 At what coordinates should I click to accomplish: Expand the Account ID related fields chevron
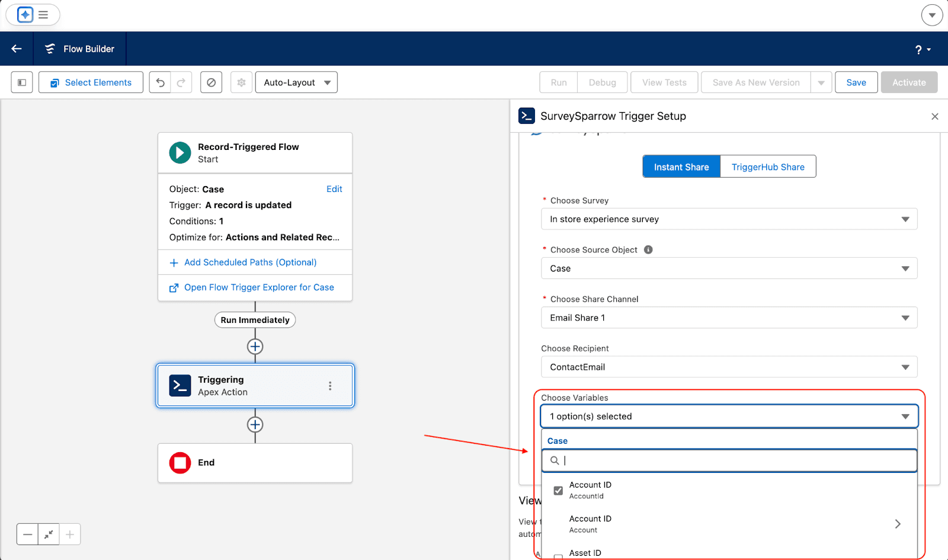(x=898, y=524)
